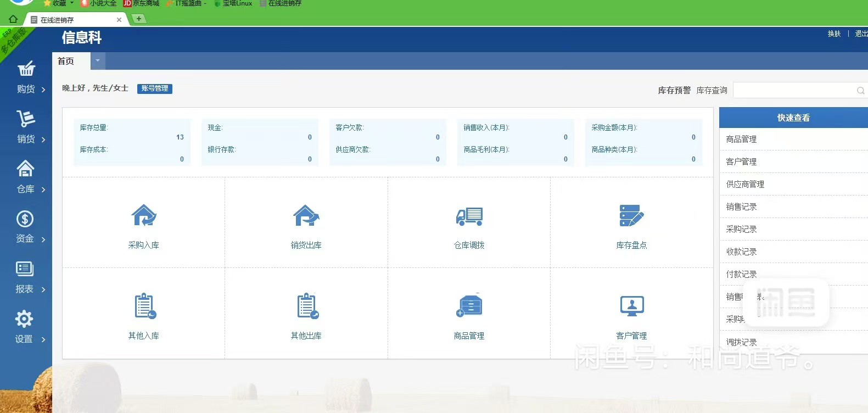The image size is (868, 413).
Task: Open the 采购入库 purchase inbound icon
Action: point(144,216)
